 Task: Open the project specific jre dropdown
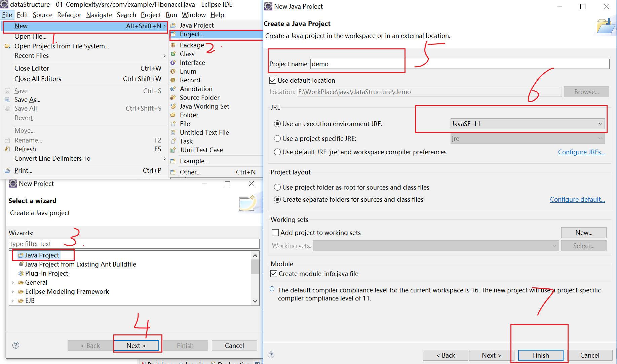[x=527, y=138]
